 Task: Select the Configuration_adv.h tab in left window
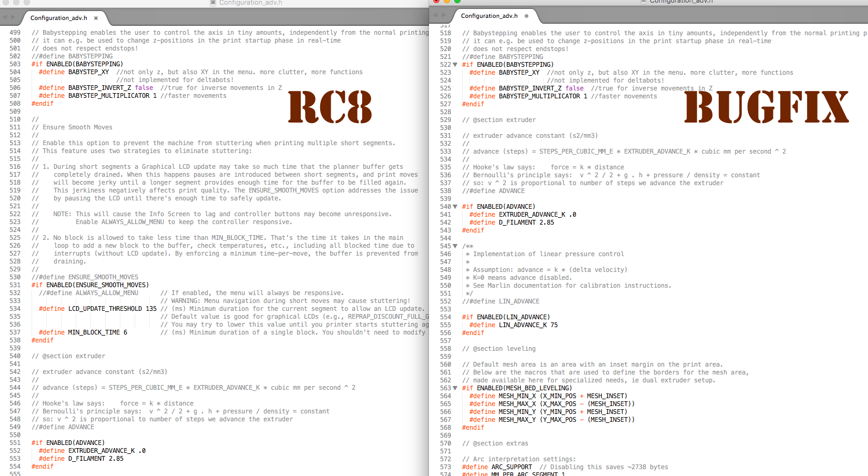pos(58,18)
